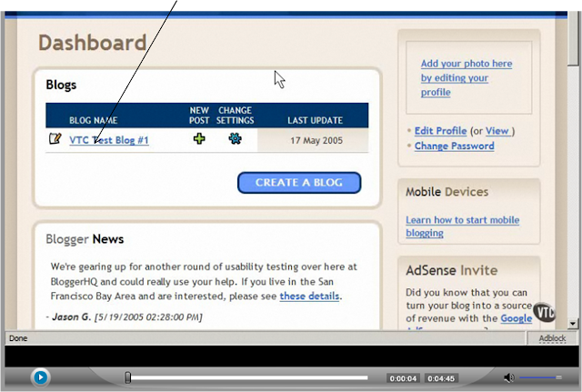Click the browser scrollbar down arrow
The width and height of the screenshot is (582, 392).
point(573,324)
